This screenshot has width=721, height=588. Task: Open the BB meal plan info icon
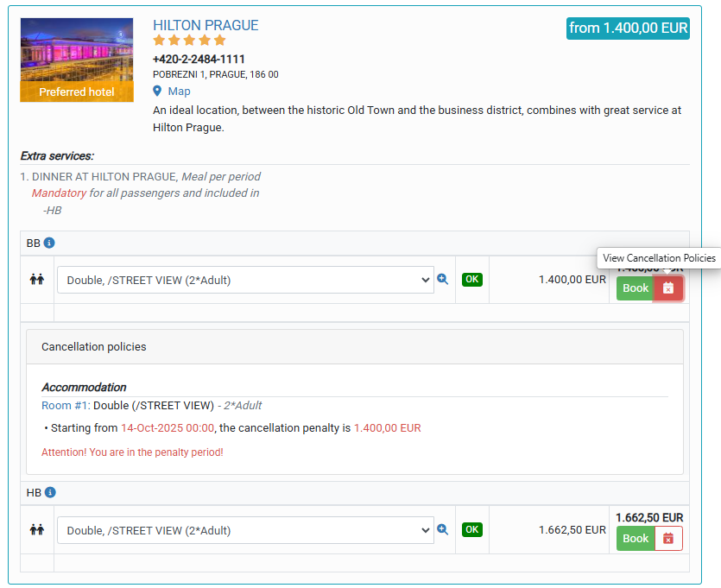coord(49,243)
